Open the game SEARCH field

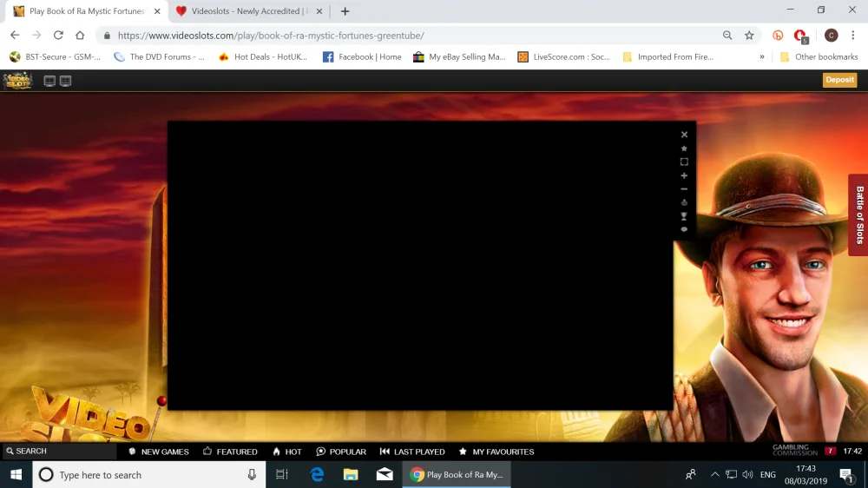58,451
